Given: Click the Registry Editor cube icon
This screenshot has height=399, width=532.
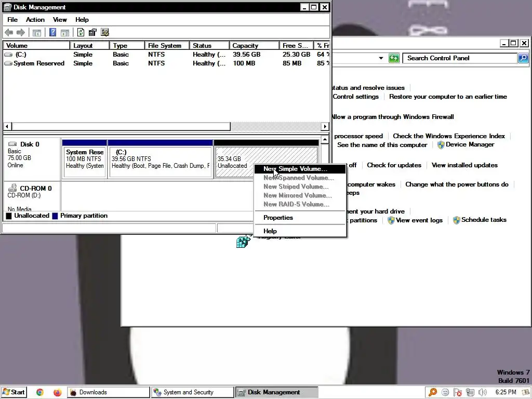Looking at the screenshot, I should point(243,242).
